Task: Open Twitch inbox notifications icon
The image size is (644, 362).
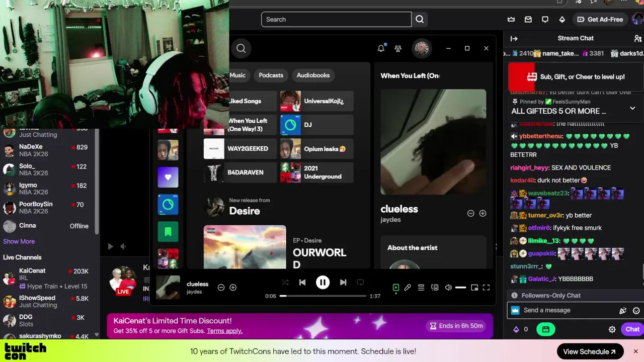Action: coord(528,19)
